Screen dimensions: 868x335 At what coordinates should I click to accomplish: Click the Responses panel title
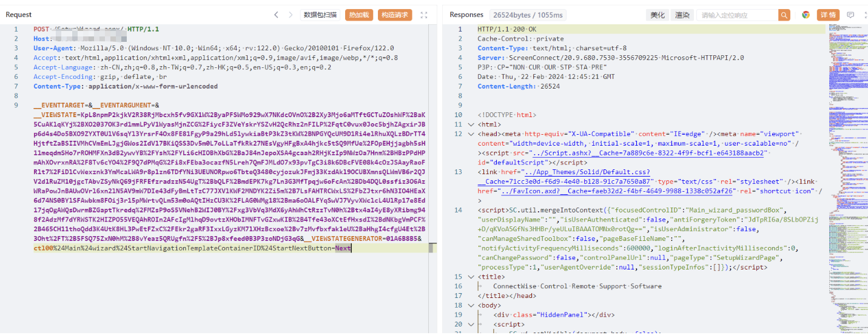pos(466,15)
